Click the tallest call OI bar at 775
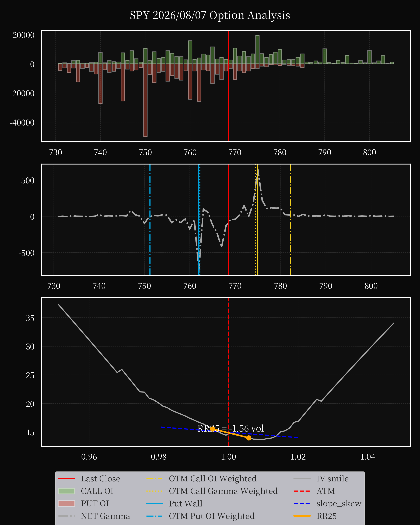The height and width of the screenshot is (525, 420). 257,50
